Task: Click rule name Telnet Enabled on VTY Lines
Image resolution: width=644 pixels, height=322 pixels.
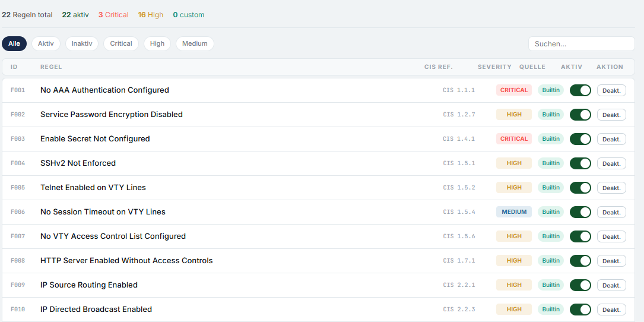Action: click(93, 188)
